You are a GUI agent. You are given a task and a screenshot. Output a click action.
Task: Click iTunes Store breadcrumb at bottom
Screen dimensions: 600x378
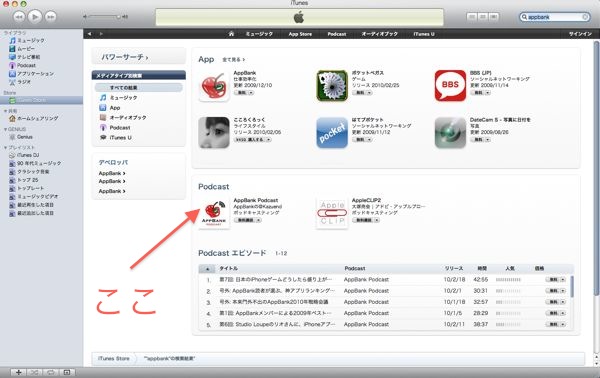[114, 358]
